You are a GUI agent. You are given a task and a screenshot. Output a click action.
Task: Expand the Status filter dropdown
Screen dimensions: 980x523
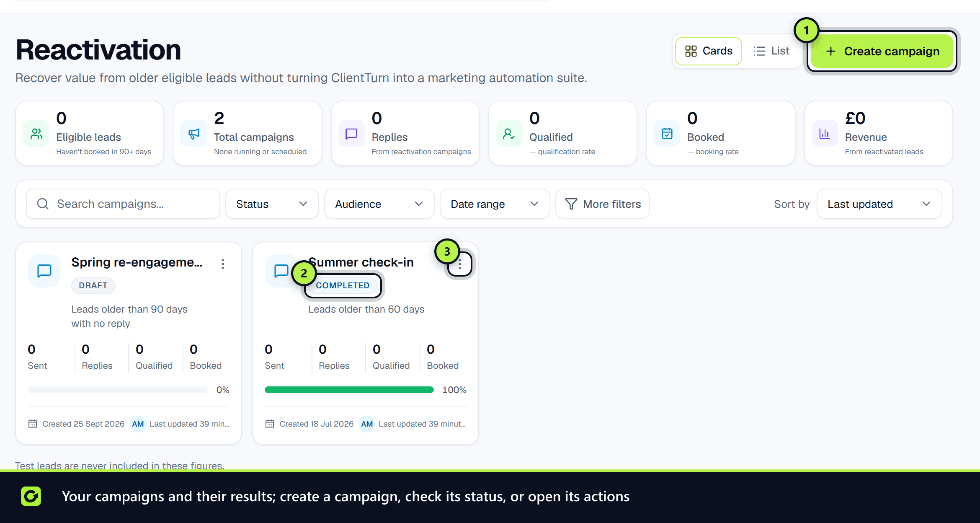click(272, 204)
